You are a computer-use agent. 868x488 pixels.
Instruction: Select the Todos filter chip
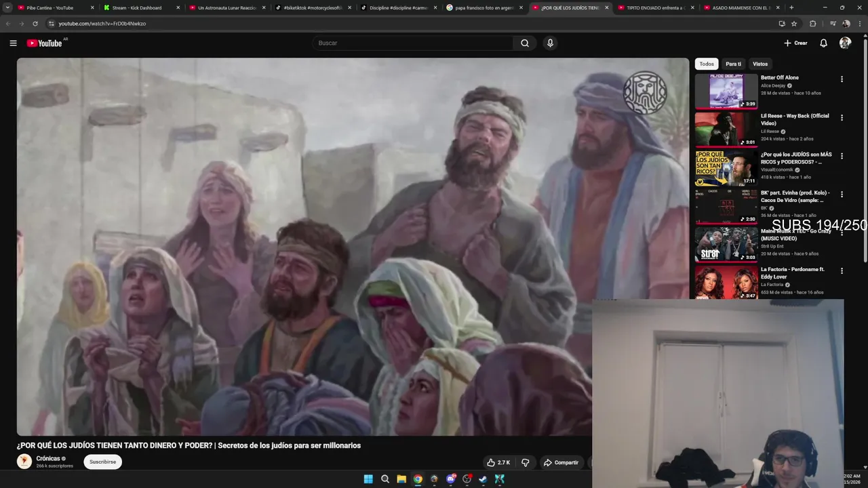point(707,64)
